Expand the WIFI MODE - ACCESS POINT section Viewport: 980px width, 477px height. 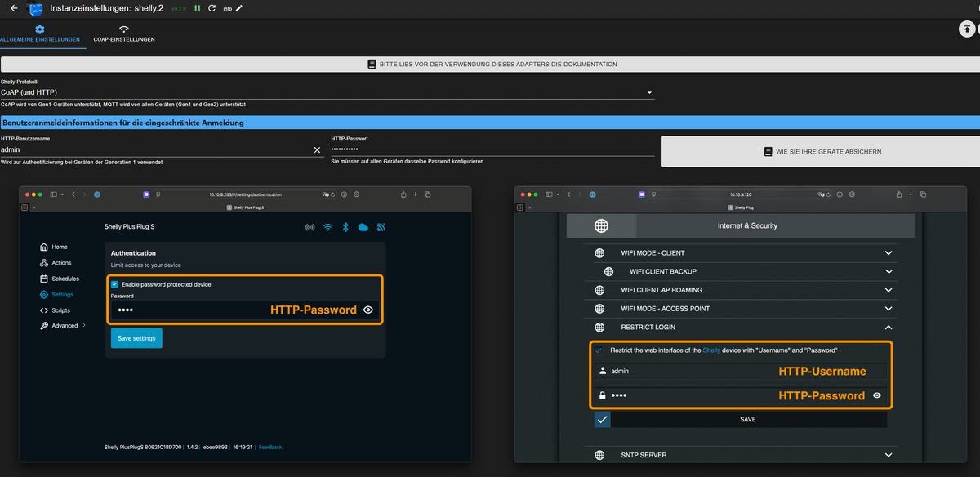[741, 309]
